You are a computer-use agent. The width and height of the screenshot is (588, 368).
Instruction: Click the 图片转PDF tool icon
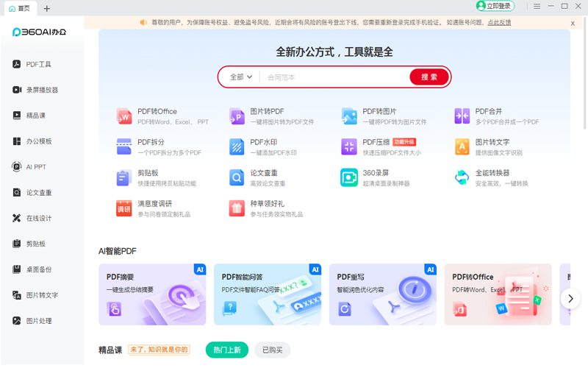pos(237,116)
